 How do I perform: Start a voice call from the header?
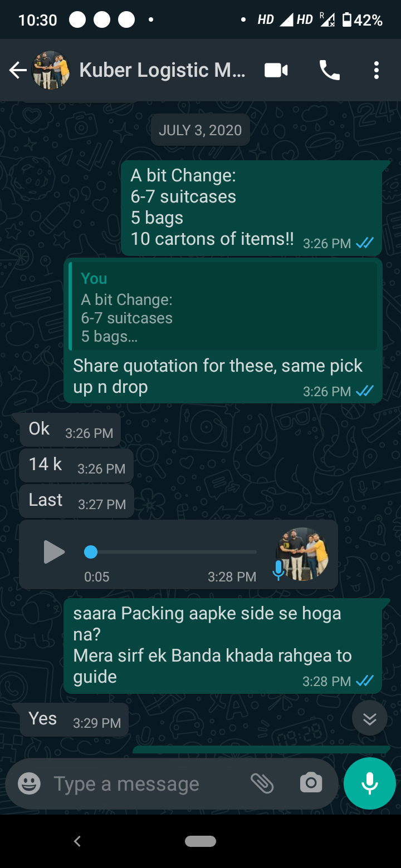[x=329, y=70]
